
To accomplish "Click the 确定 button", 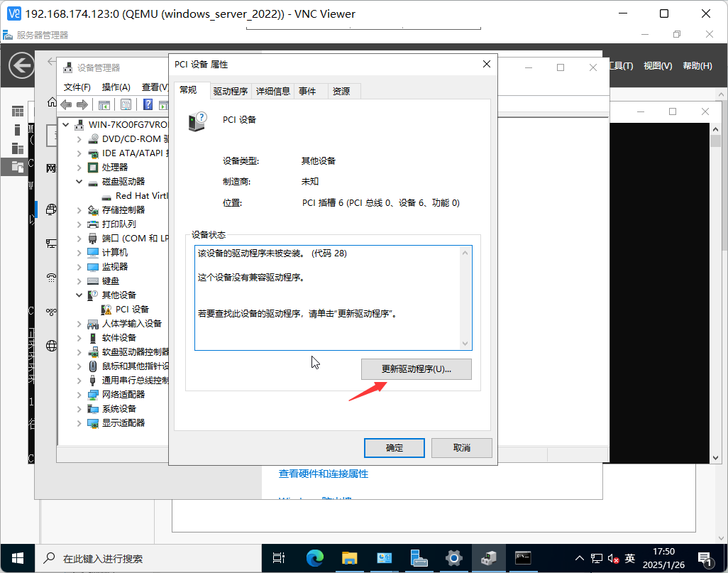I will [395, 448].
